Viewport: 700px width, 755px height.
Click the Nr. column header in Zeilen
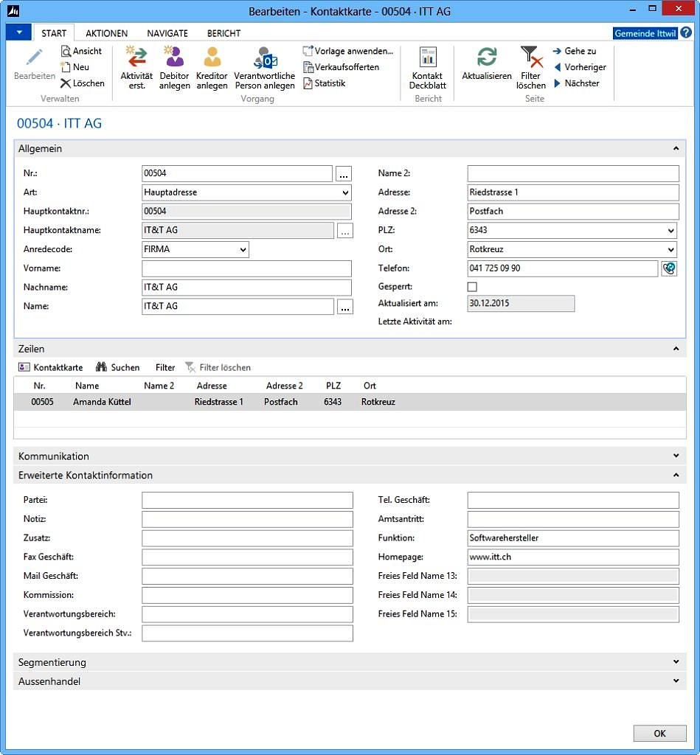(40, 386)
